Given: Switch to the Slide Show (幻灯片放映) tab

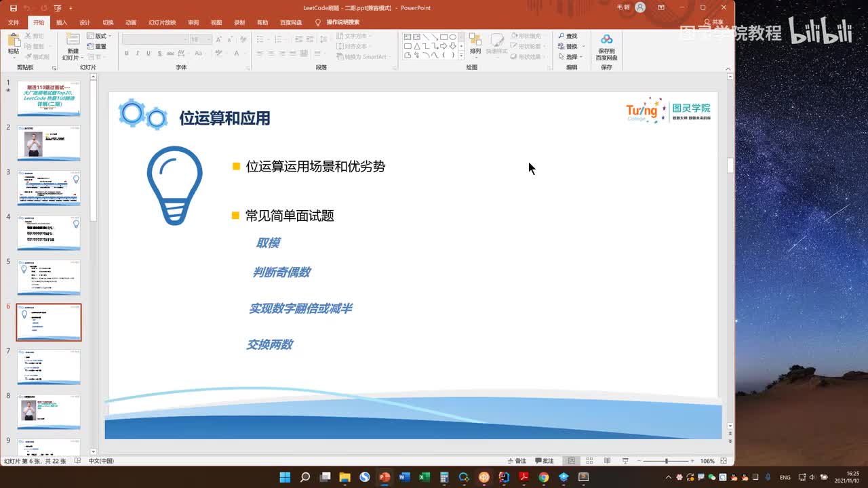Looking at the screenshot, I should click(x=162, y=22).
